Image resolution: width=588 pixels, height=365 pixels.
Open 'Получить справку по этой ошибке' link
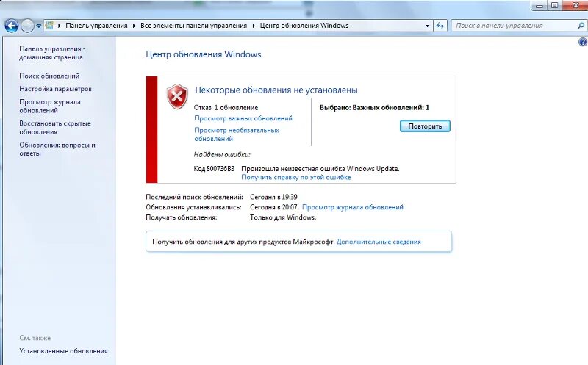coord(296,177)
